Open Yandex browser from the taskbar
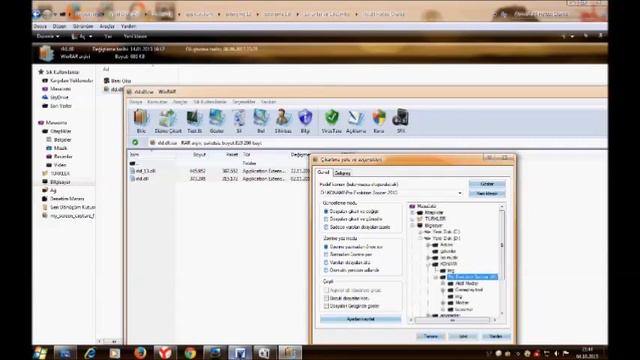This screenshot has width=640, height=360. pos(165,353)
